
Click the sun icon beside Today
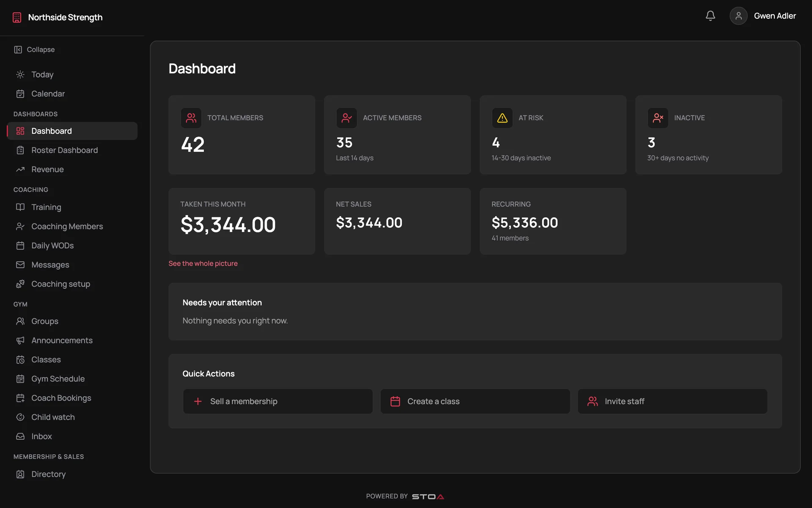[x=20, y=75]
